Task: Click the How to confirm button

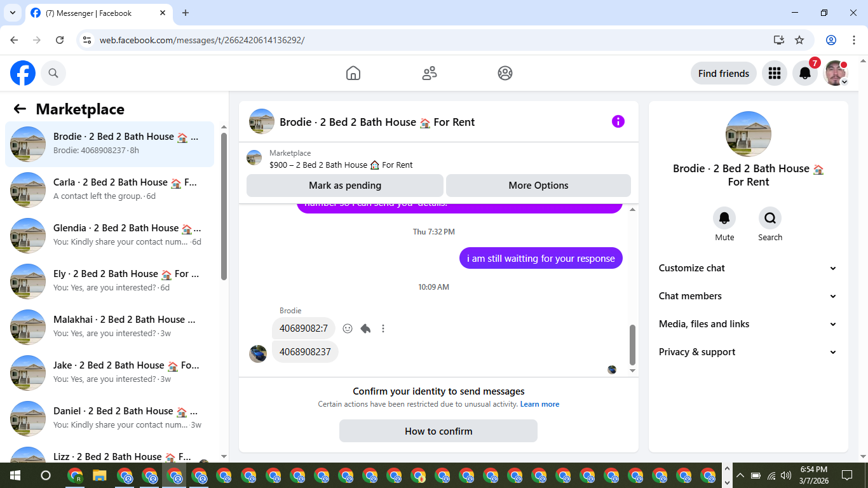Action: (438, 431)
